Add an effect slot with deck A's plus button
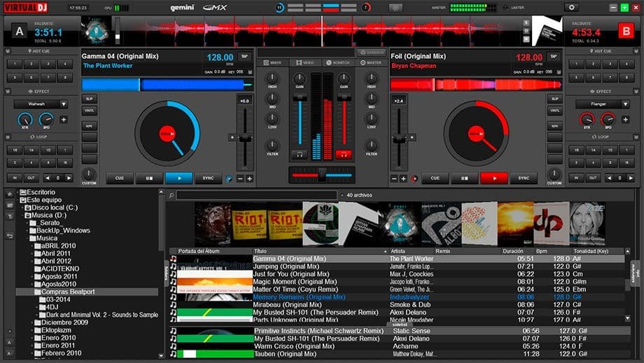644x363 pixels. click(64, 120)
